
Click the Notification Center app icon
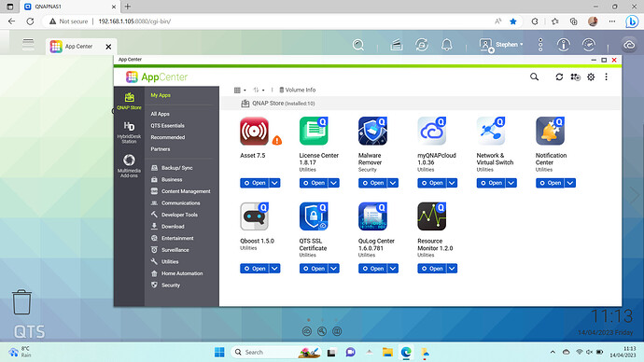(550, 131)
